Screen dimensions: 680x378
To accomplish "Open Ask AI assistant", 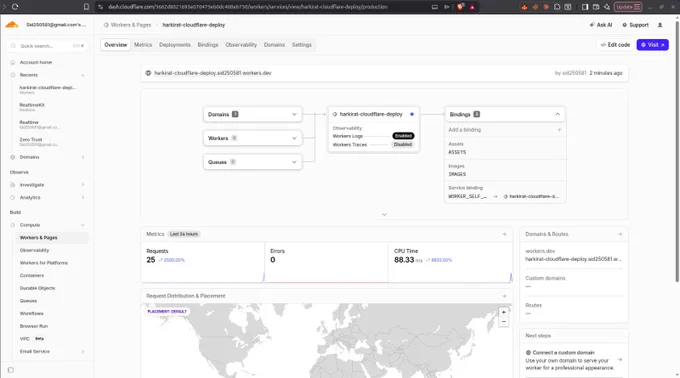I will [601, 25].
